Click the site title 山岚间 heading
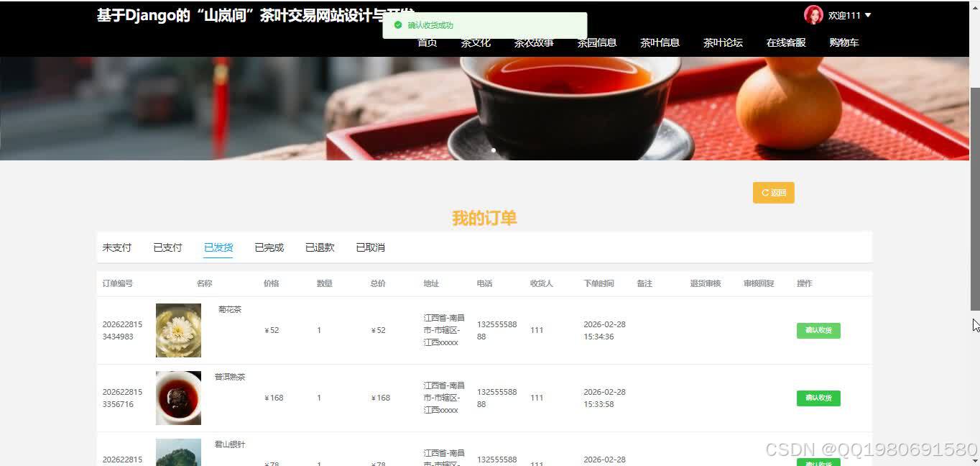980x466 pixels. [256, 16]
